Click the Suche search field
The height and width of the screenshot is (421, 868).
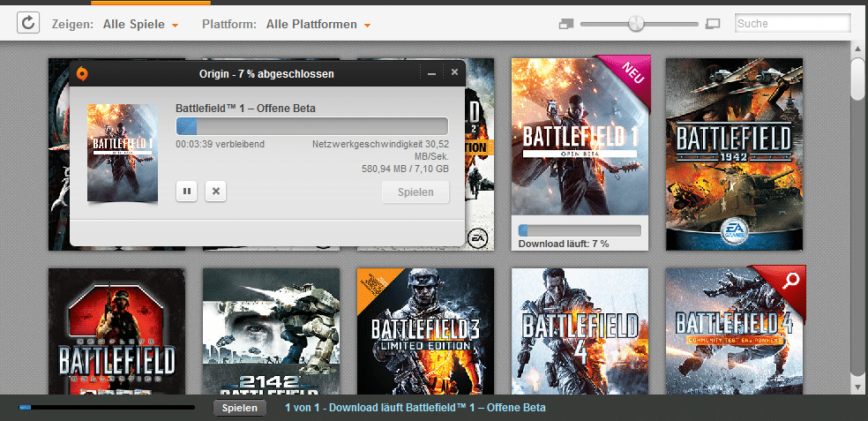coord(791,24)
